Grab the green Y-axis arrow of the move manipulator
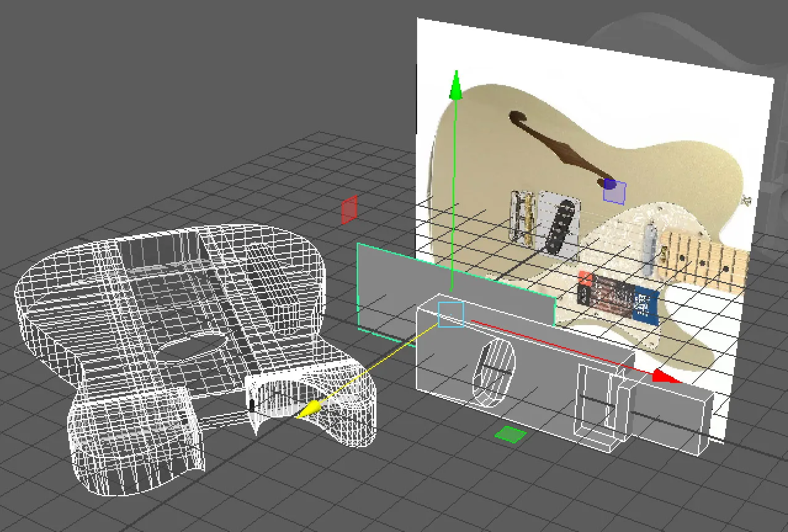788x532 pixels. coord(456,85)
